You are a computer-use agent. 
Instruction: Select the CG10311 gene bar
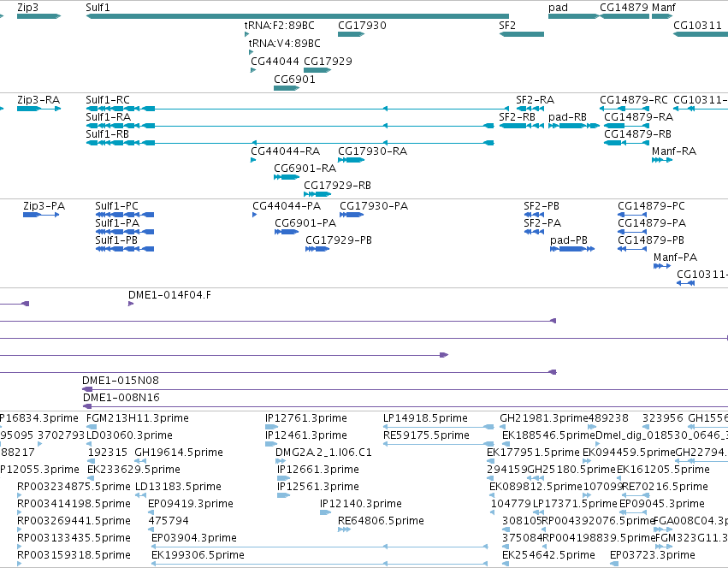[x=701, y=34]
